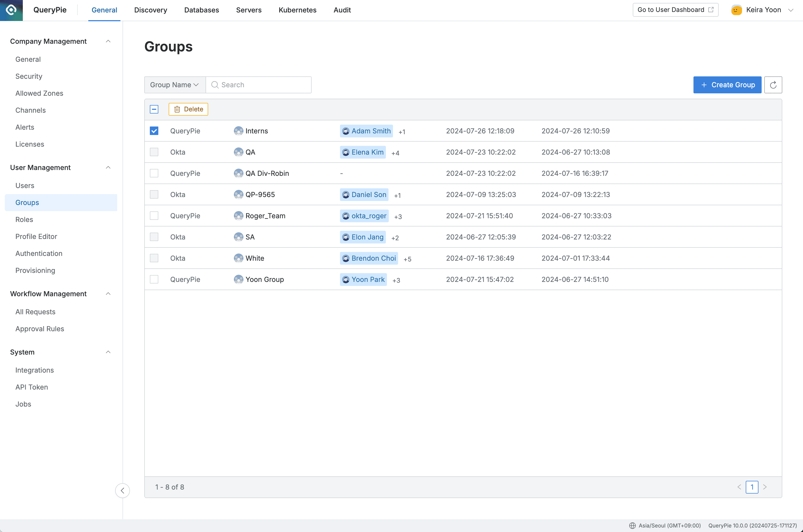This screenshot has width=803, height=532.
Task: Click the trash icon on the Delete button
Action: [177, 109]
